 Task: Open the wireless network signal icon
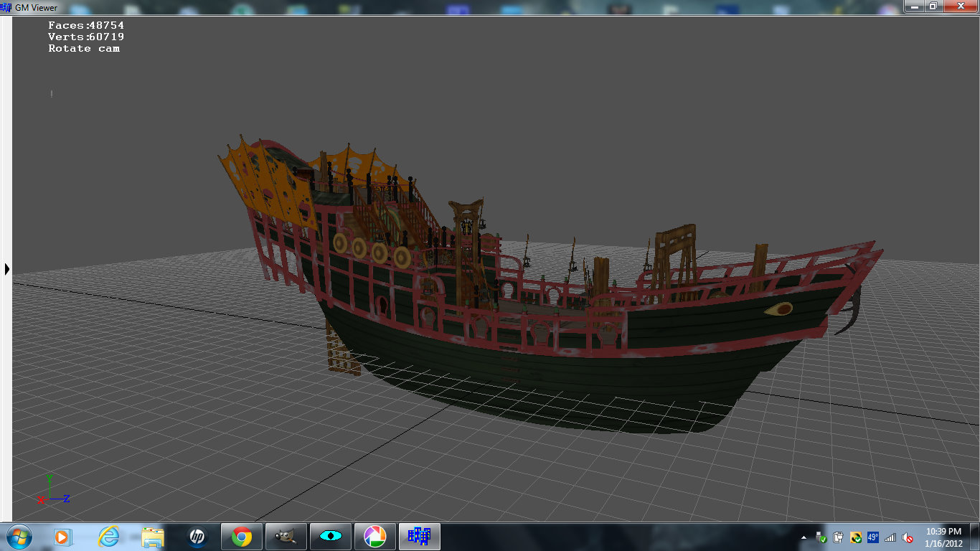click(x=890, y=537)
